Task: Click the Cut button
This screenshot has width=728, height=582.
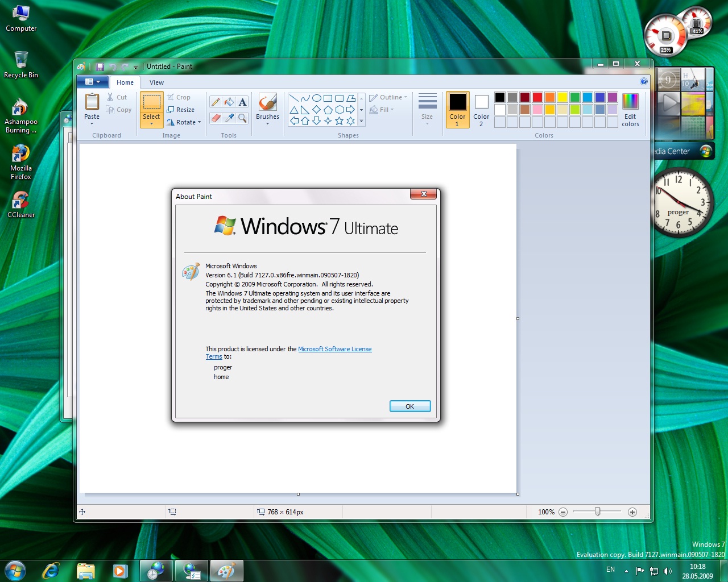Action: point(117,97)
